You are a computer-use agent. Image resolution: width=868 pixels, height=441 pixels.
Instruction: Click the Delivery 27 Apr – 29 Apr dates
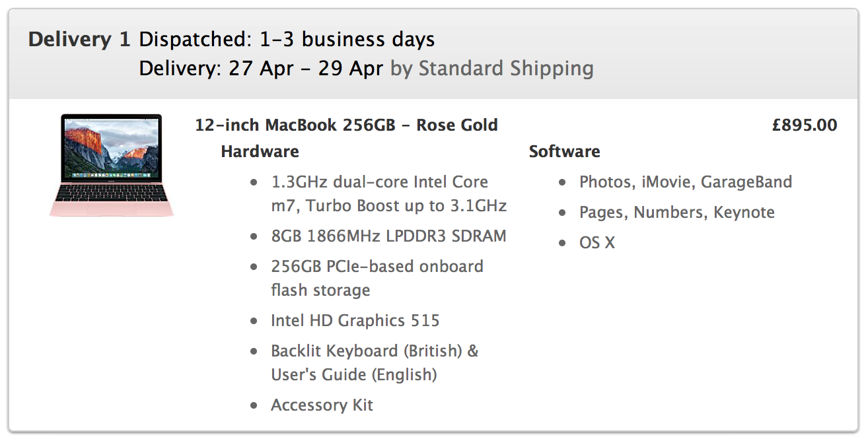[261, 69]
